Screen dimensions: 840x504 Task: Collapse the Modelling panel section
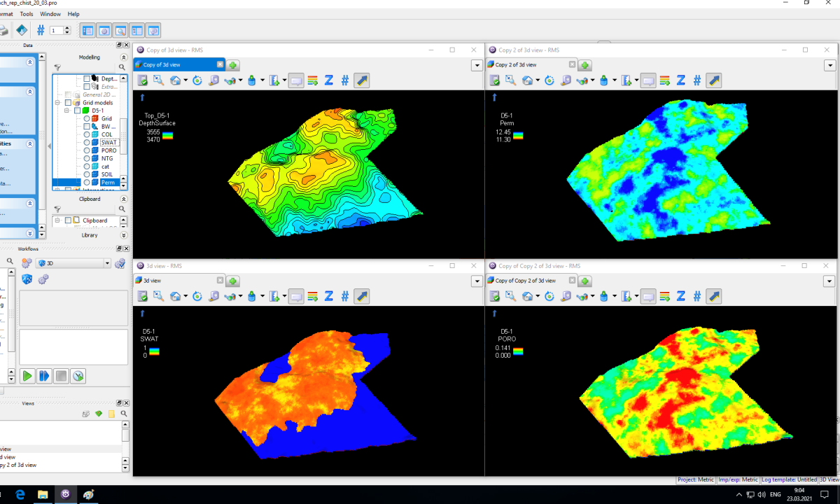click(x=124, y=57)
